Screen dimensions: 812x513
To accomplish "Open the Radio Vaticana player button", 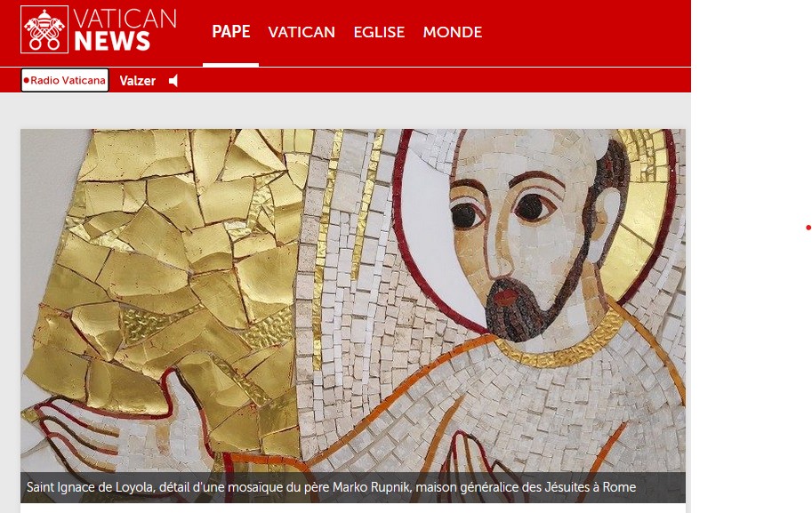I will 65,80.
